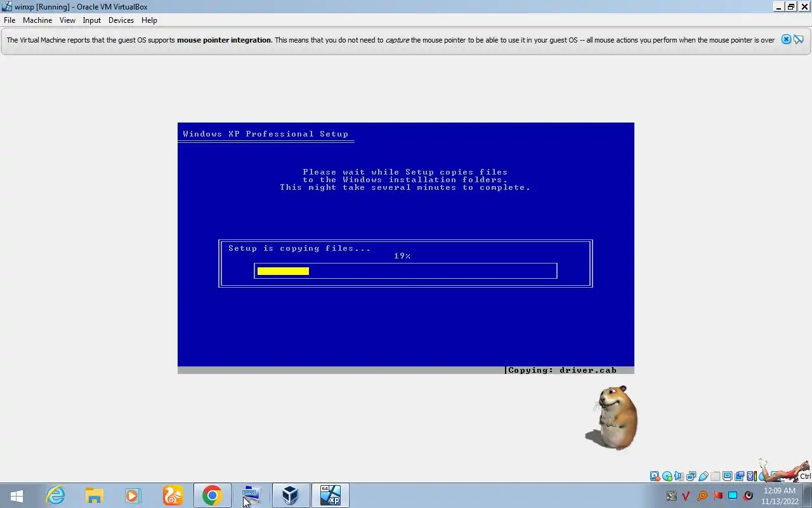Close the winxp VirtualBox window
Screen dimensions: 812x508
[x=804, y=6]
